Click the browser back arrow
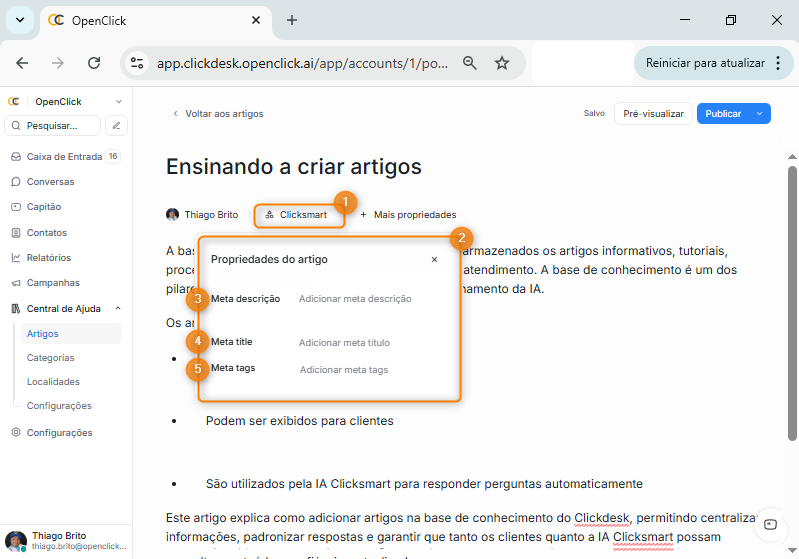This screenshot has height=559, width=799. tap(22, 63)
